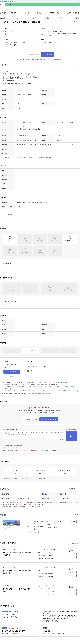Click 고용24 입사지원 button under 접수 마감일
The height and width of the screenshot is (644, 80).
pyautogui.click(x=12, y=372)
